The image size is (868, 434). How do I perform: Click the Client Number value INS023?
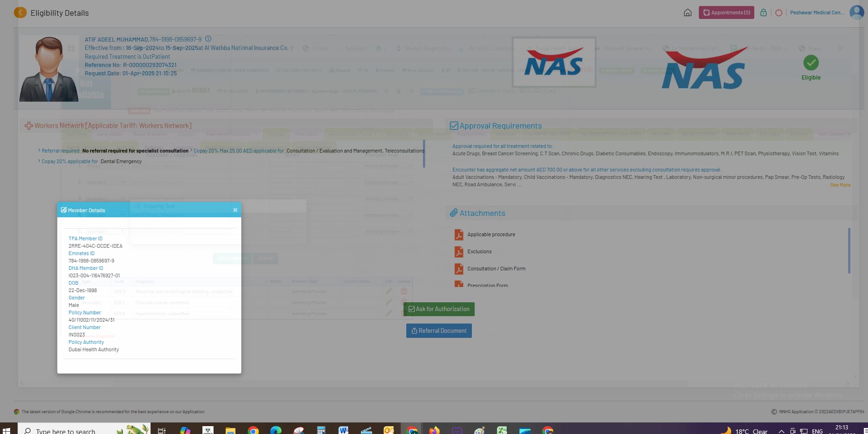click(77, 335)
